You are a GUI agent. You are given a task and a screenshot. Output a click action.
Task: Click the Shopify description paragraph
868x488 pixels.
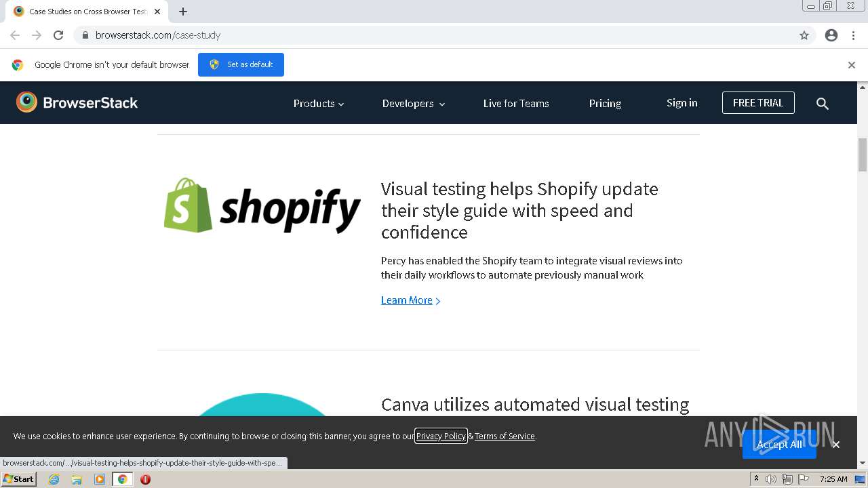532,268
